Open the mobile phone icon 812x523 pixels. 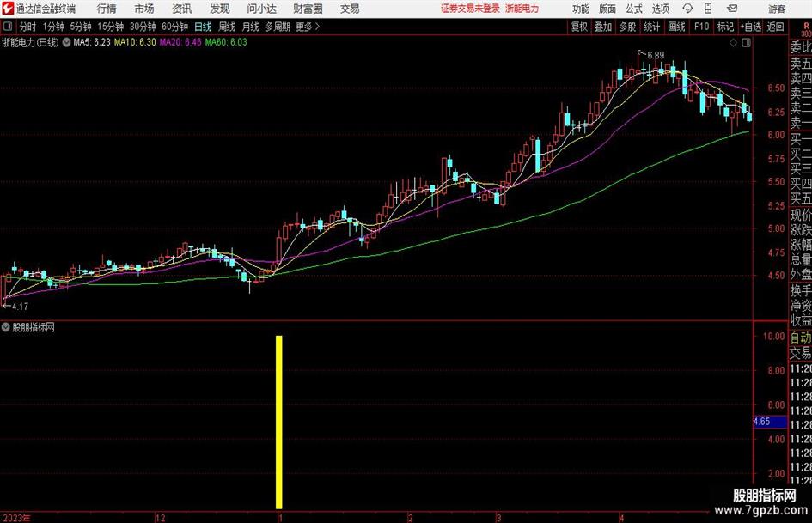pyautogui.click(x=708, y=9)
